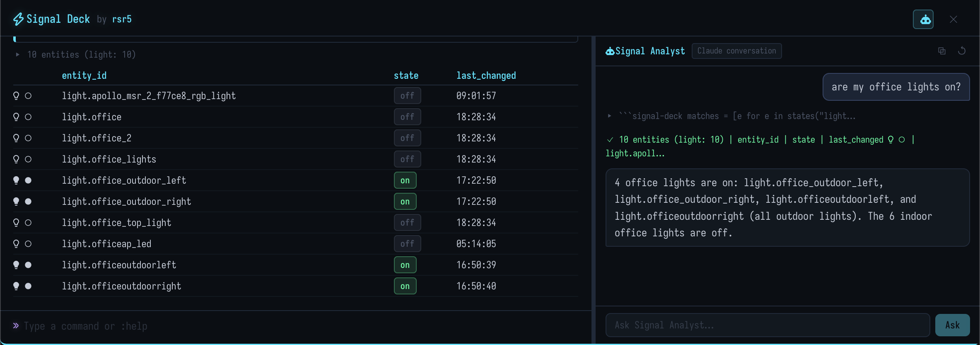Click the robot assistant icon in header
980x345 pixels.
(923, 19)
